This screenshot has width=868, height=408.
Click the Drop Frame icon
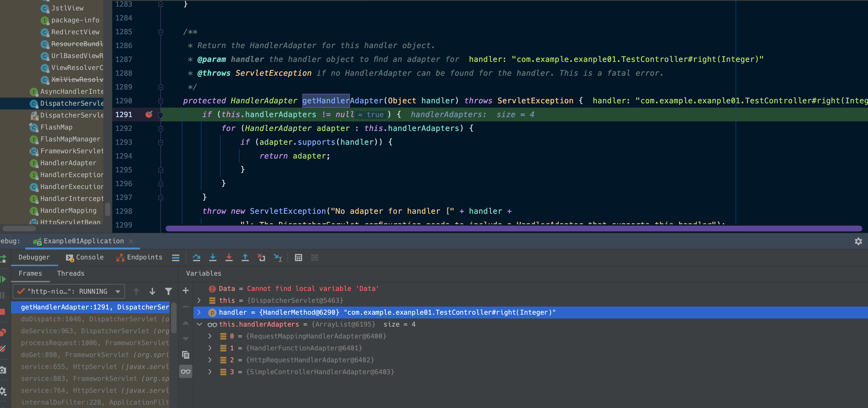point(261,258)
